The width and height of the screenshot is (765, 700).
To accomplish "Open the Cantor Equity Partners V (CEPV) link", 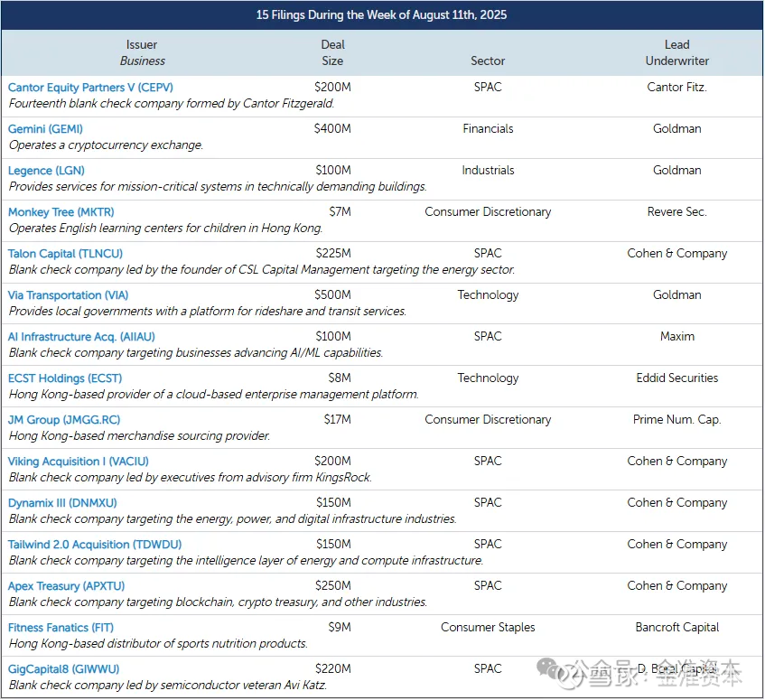I will (x=90, y=88).
